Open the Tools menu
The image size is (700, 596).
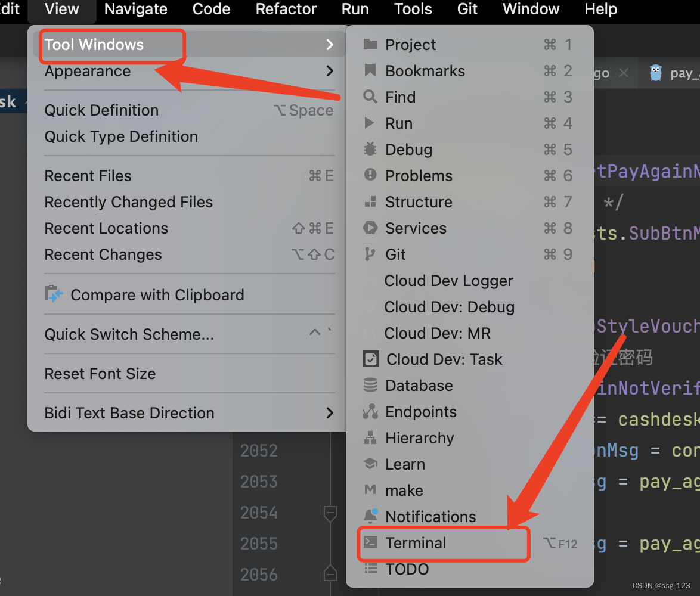click(413, 10)
